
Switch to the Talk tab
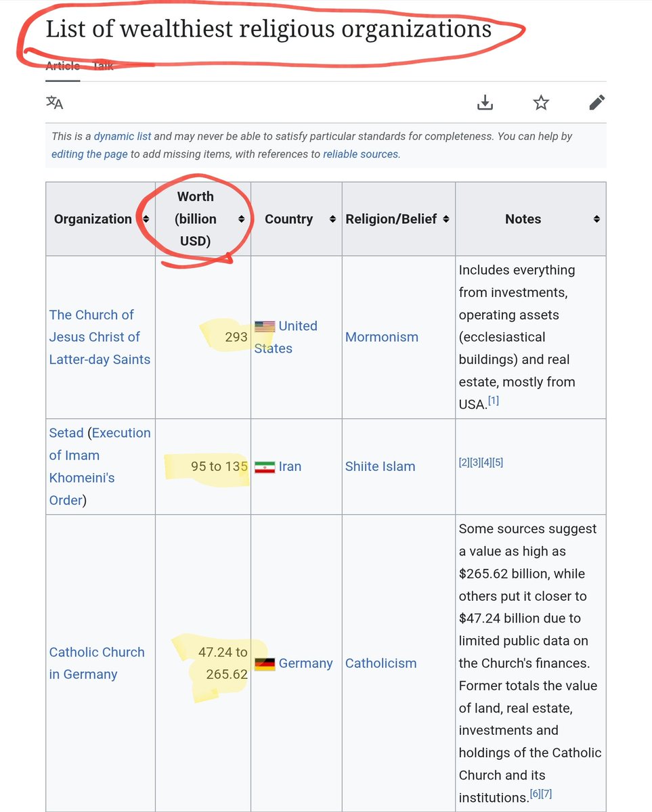[x=103, y=66]
